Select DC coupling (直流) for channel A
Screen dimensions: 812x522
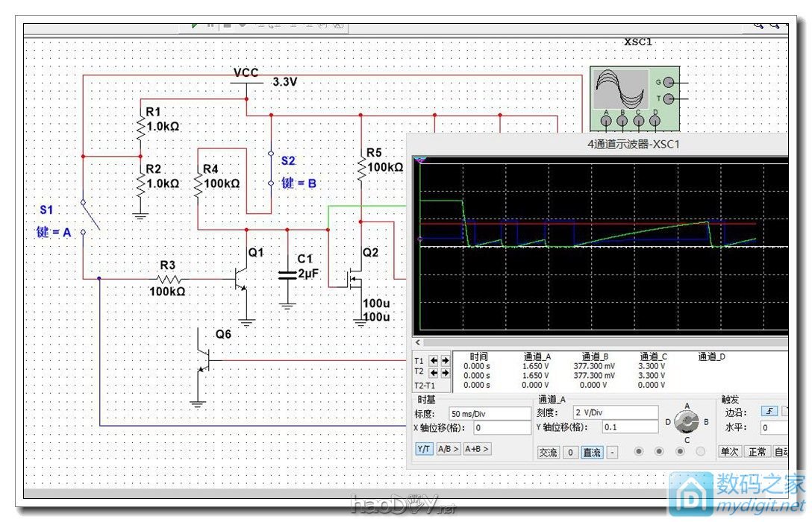pyautogui.click(x=593, y=453)
